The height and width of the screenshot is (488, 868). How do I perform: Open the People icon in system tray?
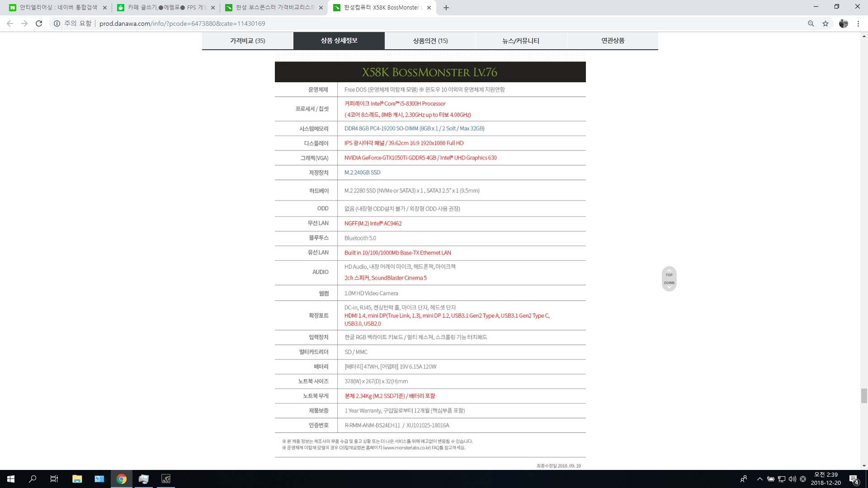pos(743,479)
